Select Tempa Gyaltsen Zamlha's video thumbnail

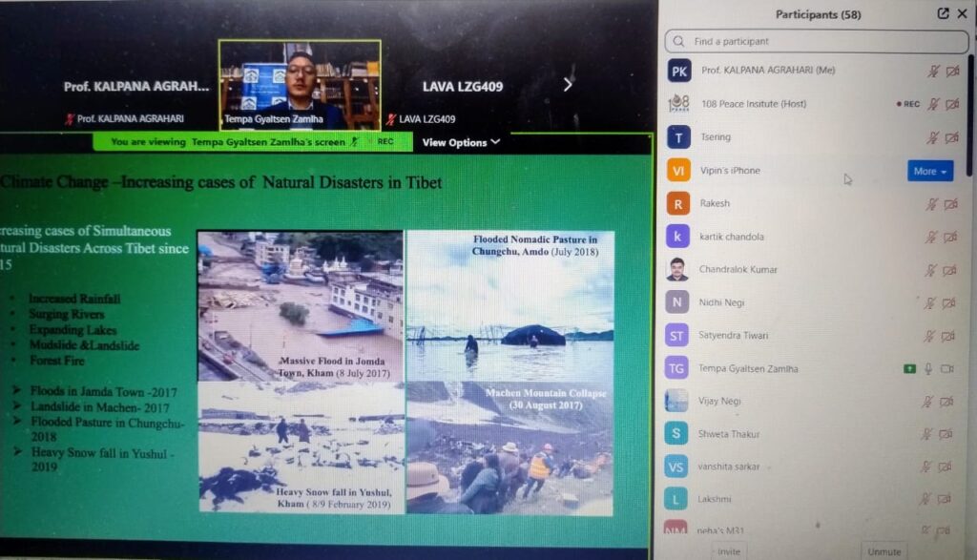click(x=300, y=84)
